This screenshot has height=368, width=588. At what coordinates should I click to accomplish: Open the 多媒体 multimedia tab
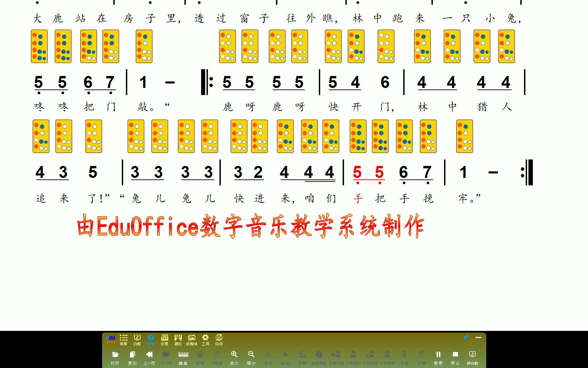pyautogui.click(x=192, y=340)
